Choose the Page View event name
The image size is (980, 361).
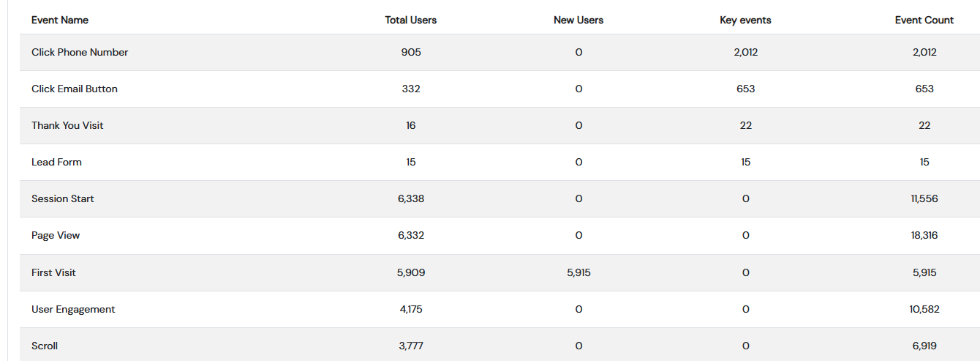(56, 235)
